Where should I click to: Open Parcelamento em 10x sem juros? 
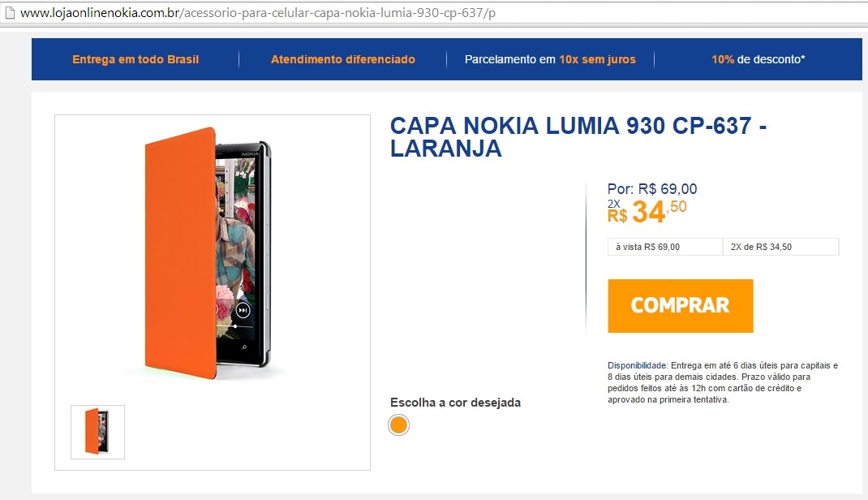click(x=550, y=59)
